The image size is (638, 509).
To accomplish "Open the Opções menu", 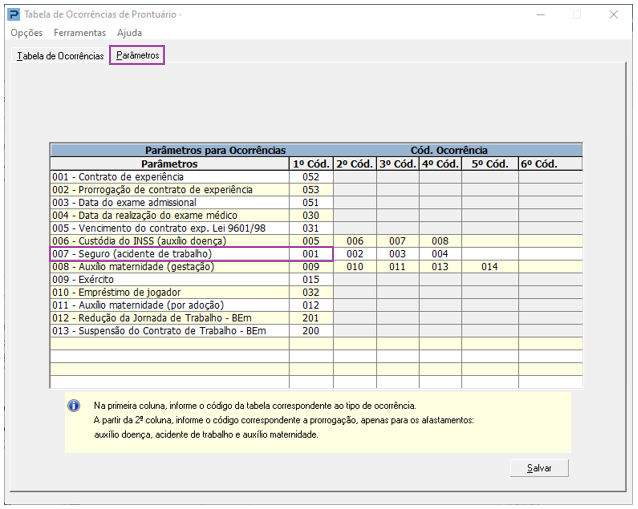I will click(x=26, y=33).
